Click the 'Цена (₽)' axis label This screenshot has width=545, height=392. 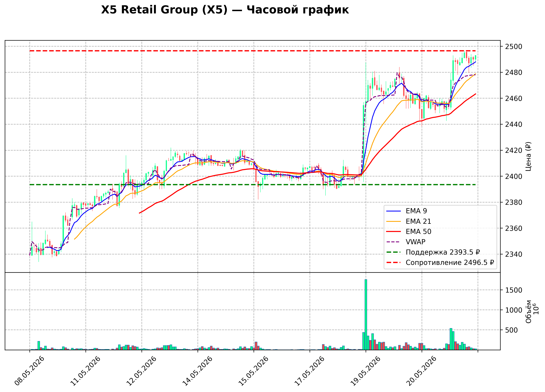point(528,156)
